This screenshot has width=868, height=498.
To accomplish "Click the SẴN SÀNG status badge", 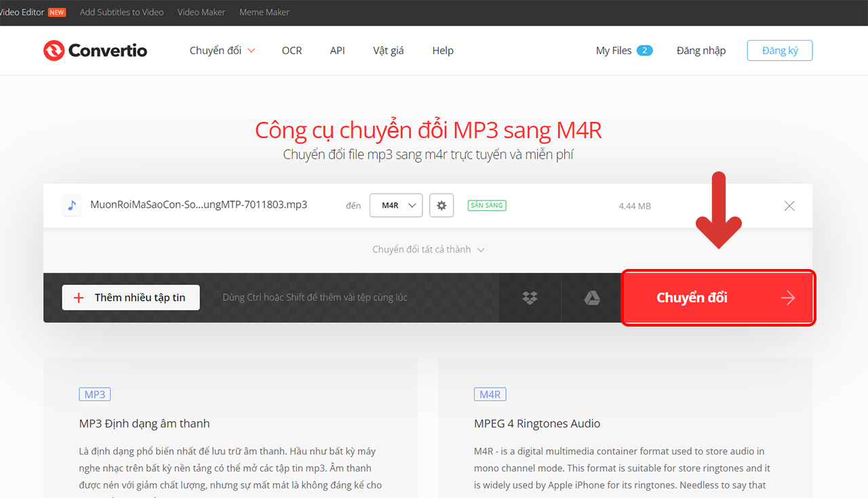I will pos(487,205).
